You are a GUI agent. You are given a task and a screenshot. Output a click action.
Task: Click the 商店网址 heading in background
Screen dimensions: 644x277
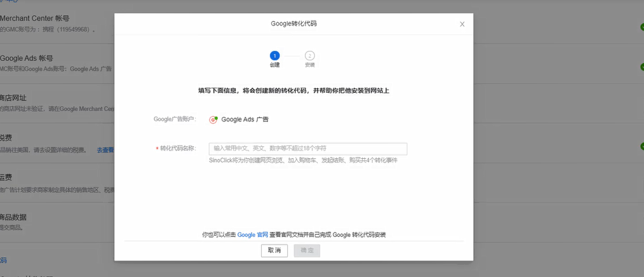coord(13,98)
